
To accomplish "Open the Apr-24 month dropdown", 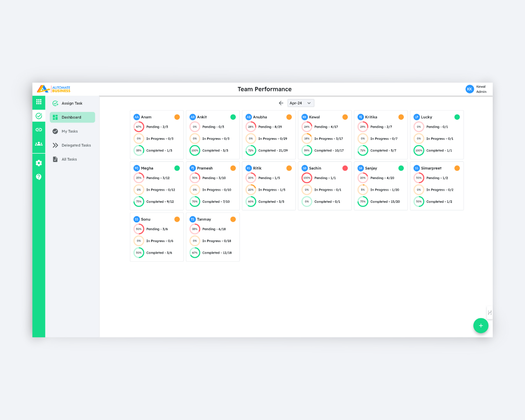I will click(301, 103).
